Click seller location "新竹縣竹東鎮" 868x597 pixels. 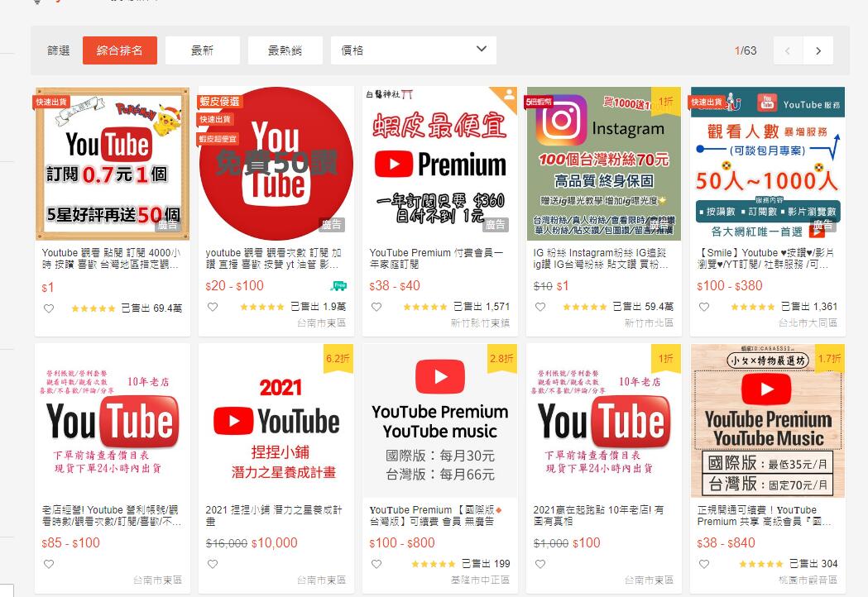click(x=481, y=323)
